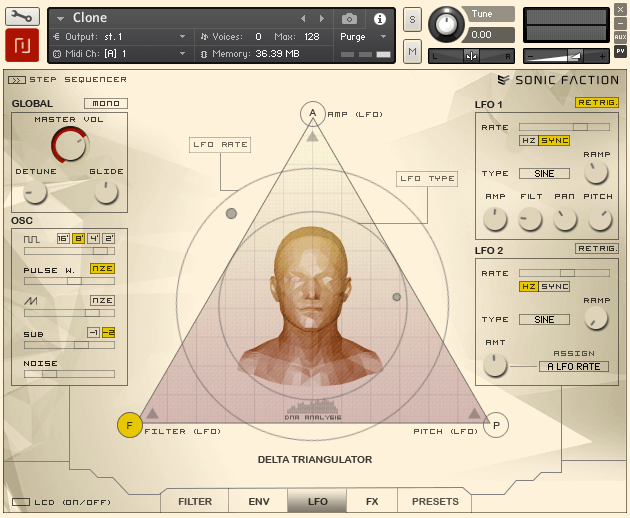Click the Memory chip icon
The height and width of the screenshot is (518, 630).
(x=204, y=54)
